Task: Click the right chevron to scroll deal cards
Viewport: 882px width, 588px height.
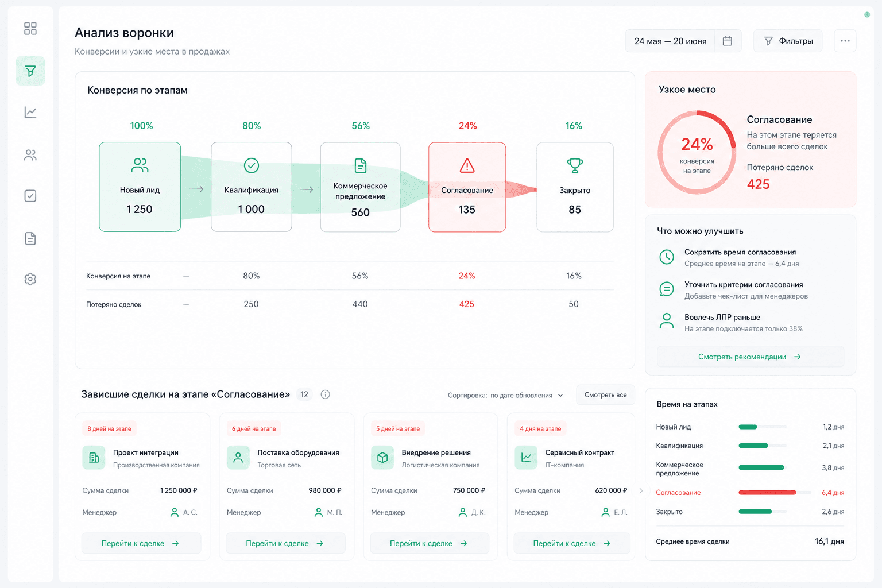Action: [641, 490]
